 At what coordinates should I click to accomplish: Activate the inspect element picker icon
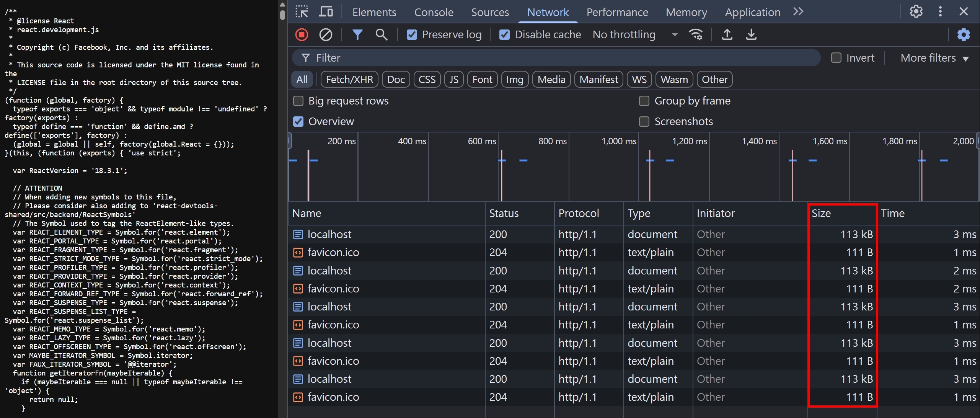point(302,12)
